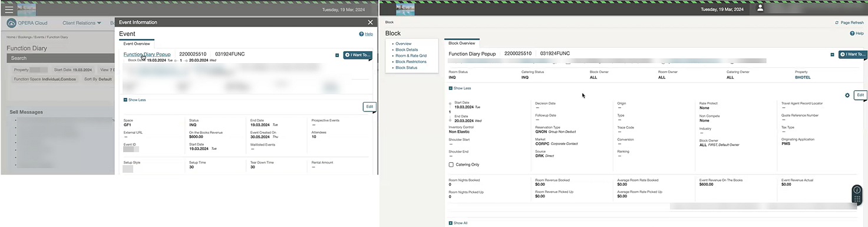Go to Bookings in the breadcrumb

(25, 37)
